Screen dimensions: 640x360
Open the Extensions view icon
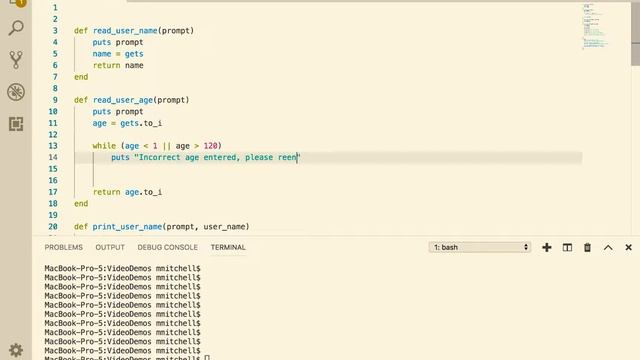[x=16, y=124]
